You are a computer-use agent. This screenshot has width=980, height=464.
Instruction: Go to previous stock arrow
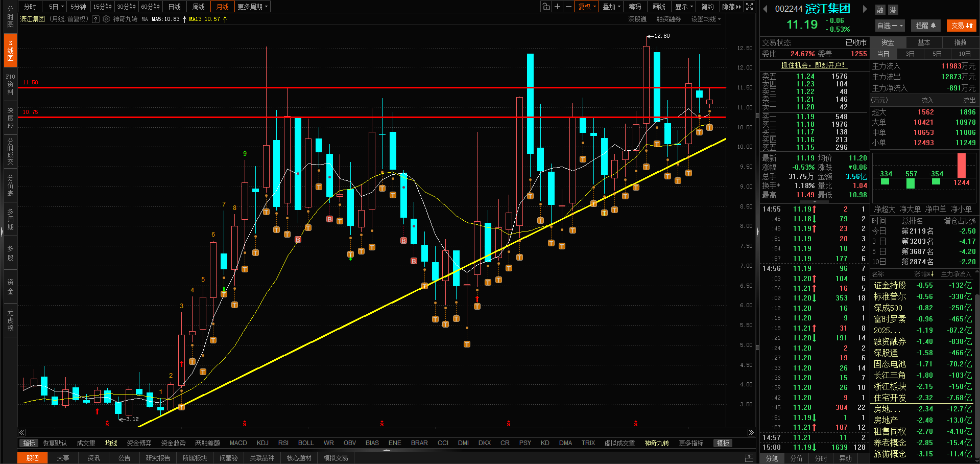pyautogui.click(x=766, y=9)
